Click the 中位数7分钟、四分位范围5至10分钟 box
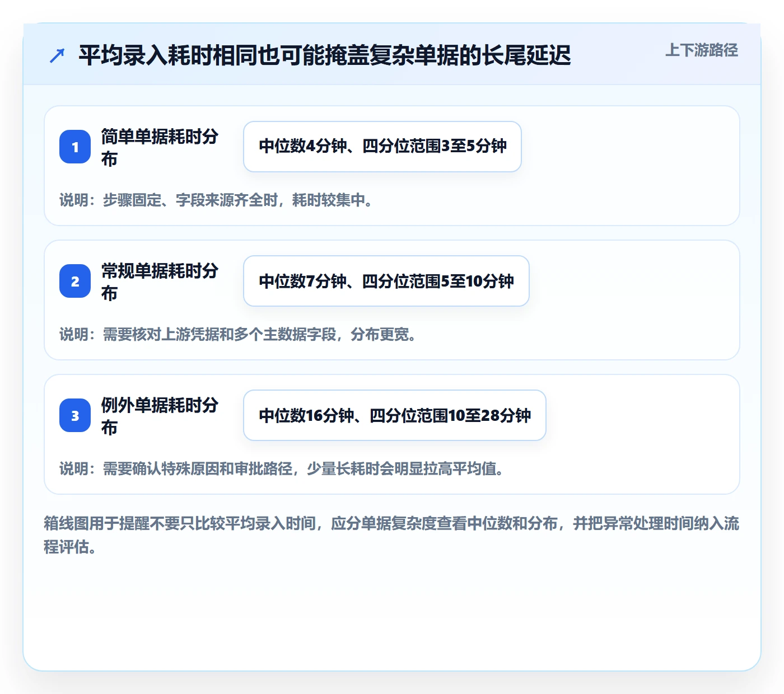Image resolution: width=784 pixels, height=694 pixels. click(x=386, y=281)
